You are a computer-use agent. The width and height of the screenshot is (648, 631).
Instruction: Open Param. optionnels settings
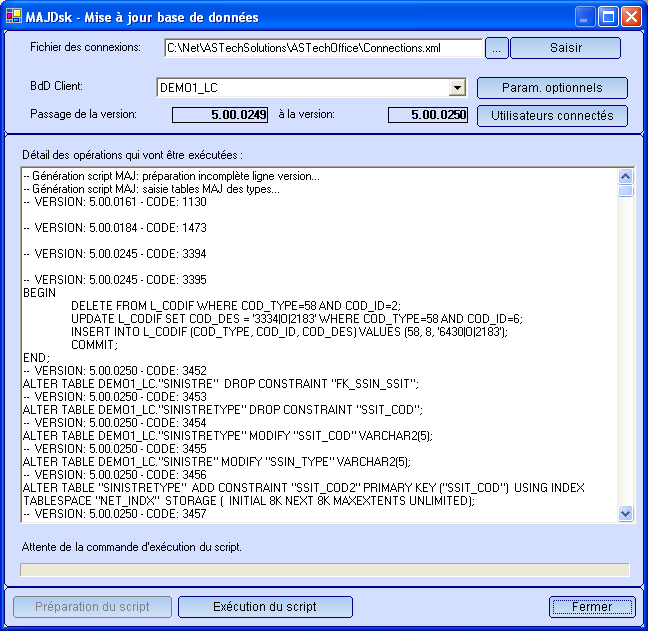pyautogui.click(x=552, y=88)
